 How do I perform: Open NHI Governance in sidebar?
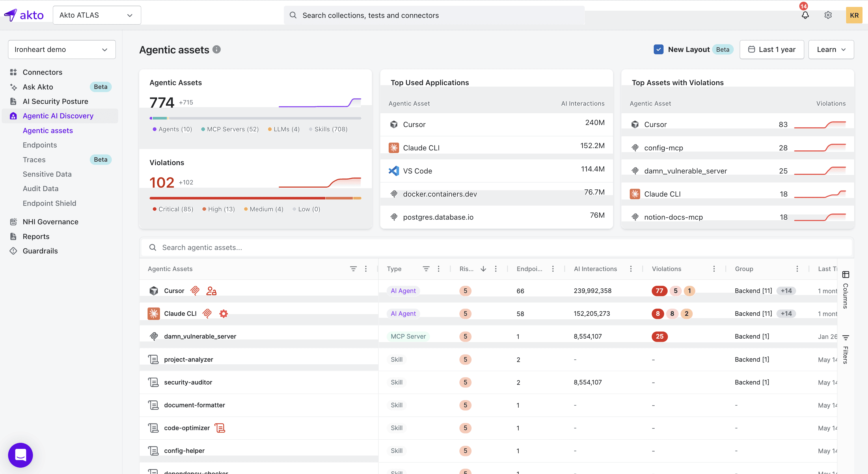[x=51, y=222]
